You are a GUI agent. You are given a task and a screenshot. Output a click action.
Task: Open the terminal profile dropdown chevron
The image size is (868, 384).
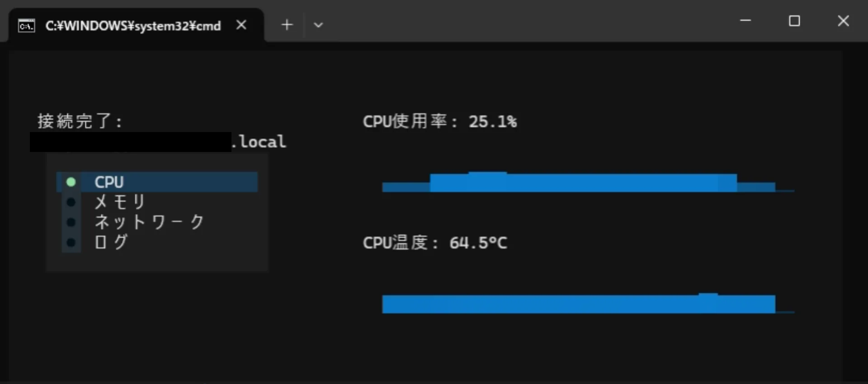point(318,25)
